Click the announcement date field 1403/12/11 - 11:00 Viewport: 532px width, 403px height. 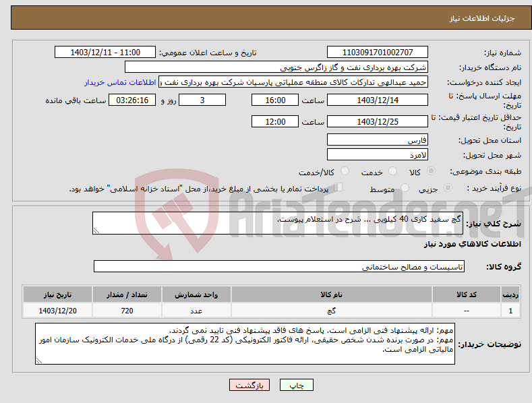[x=105, y=53]
